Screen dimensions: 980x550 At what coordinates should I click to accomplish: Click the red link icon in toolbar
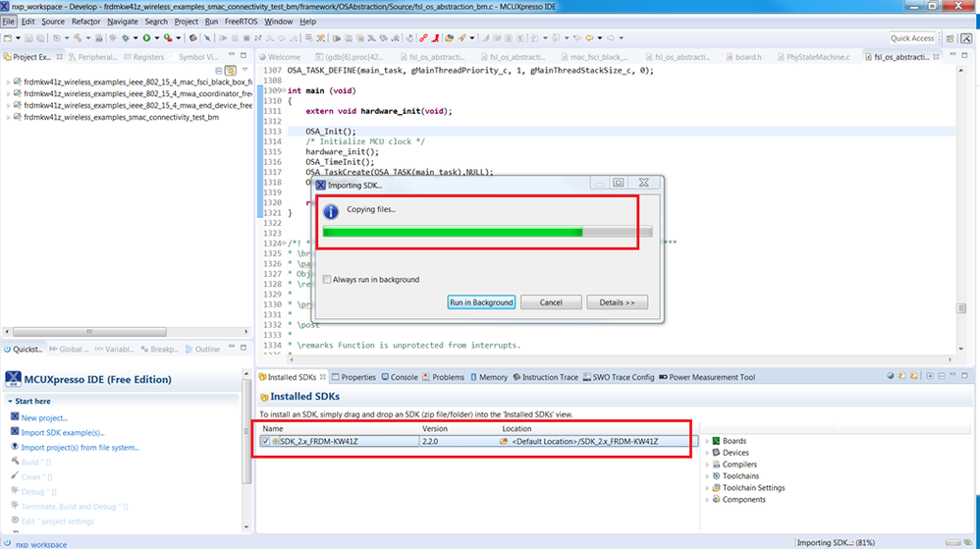pos(423,38)
